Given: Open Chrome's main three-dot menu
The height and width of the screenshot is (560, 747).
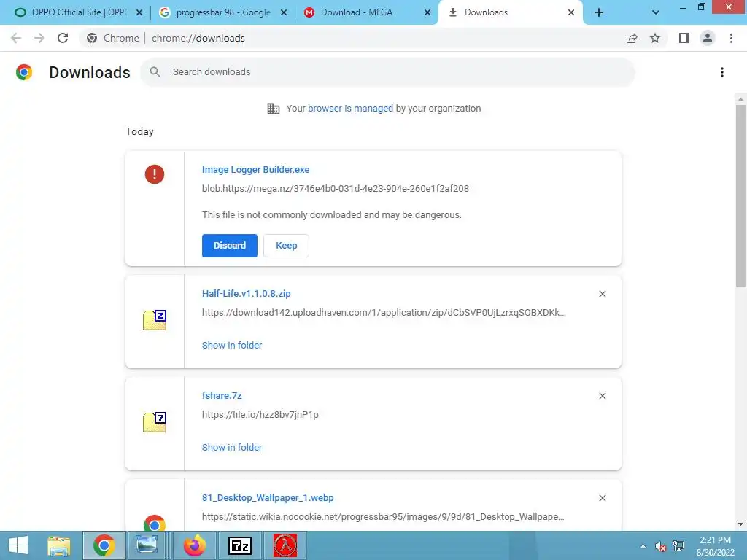Looking at the screenshot, I should pos(731,38).
